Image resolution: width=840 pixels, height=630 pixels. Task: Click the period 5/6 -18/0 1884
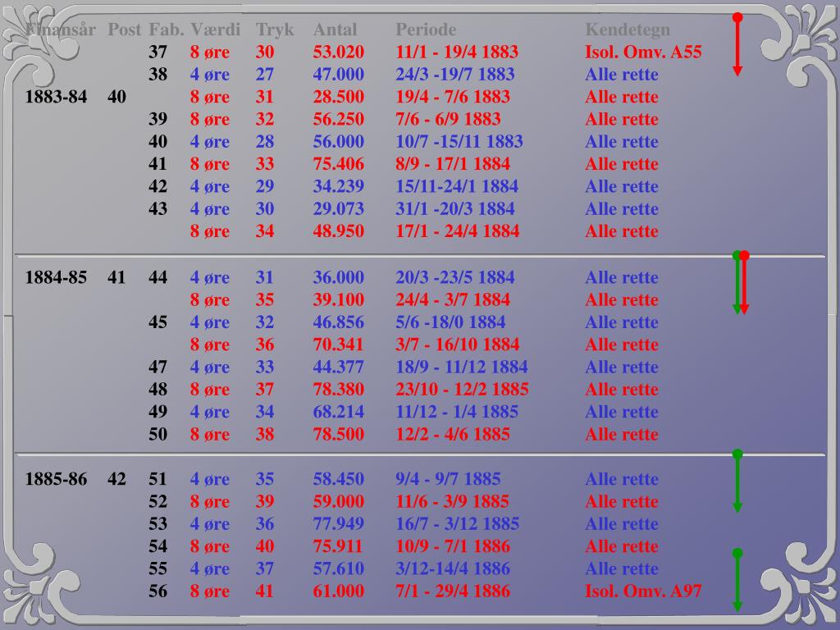(x=450, y=322)
